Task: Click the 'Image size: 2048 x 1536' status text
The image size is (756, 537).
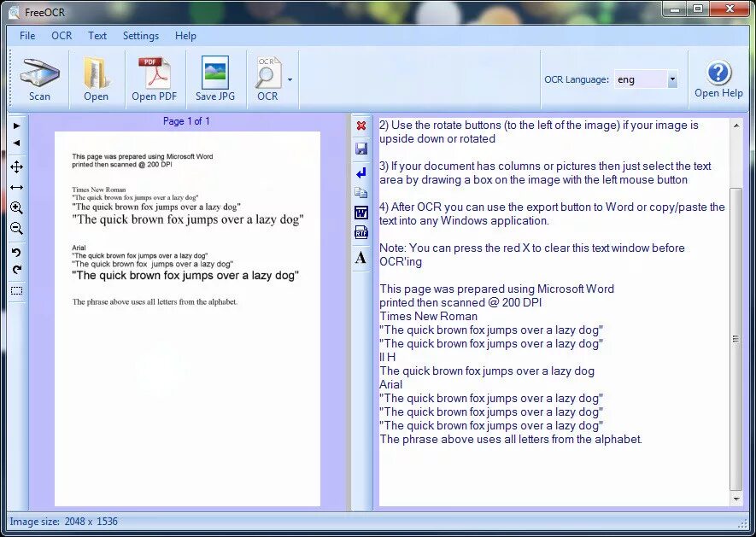Action: (x=64, y=522)
